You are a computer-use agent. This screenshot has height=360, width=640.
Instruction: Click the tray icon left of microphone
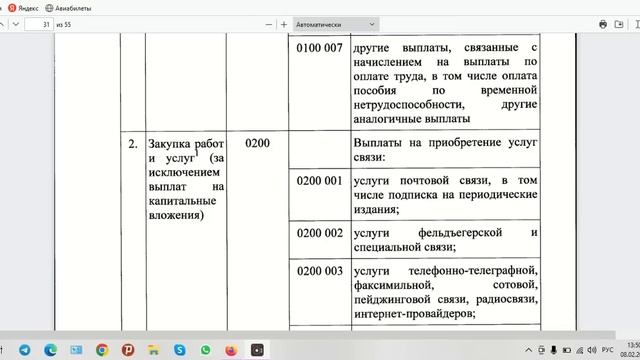pos(541,350)
